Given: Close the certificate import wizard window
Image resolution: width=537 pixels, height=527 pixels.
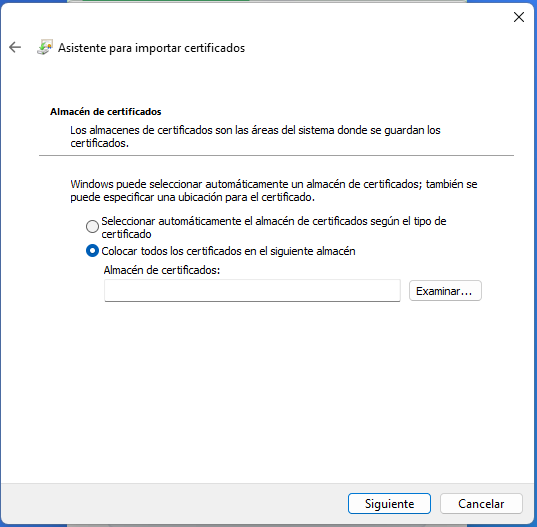Looking at the screenshot, I should click(x=519, y=17).
